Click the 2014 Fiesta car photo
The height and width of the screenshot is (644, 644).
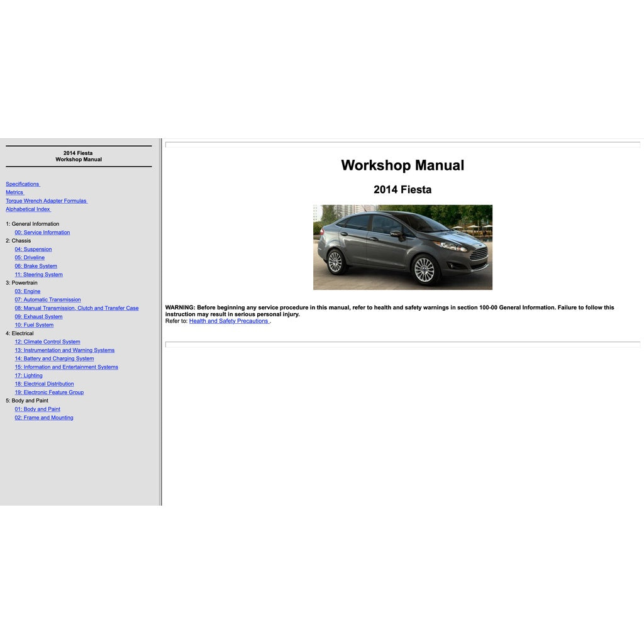pos(402,247)
